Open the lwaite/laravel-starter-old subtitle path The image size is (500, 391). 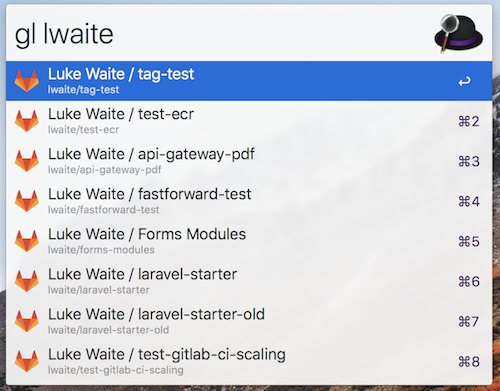[108, 330]
